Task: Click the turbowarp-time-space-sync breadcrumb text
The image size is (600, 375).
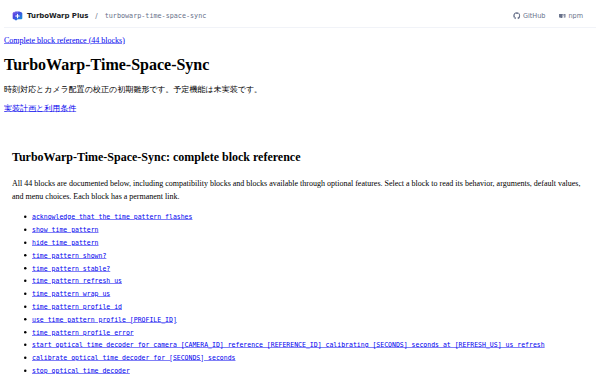Action: pyautogui.click(x=155, y=16)
